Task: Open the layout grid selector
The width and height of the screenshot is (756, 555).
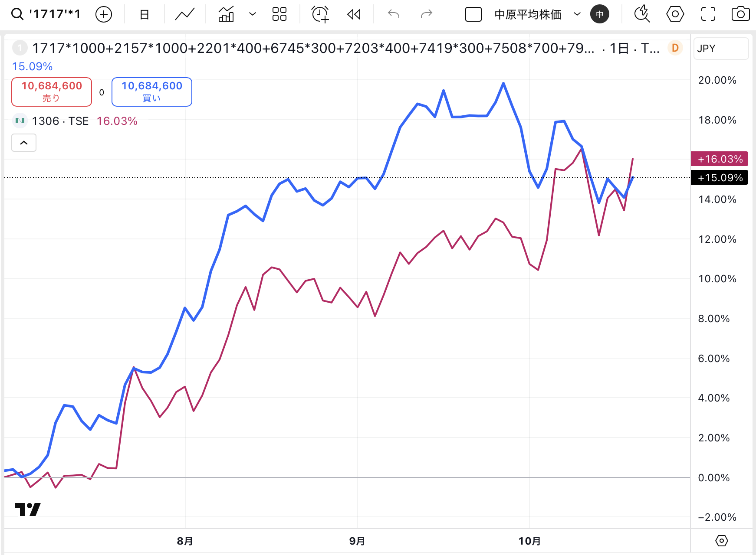Action: (279, 15)
